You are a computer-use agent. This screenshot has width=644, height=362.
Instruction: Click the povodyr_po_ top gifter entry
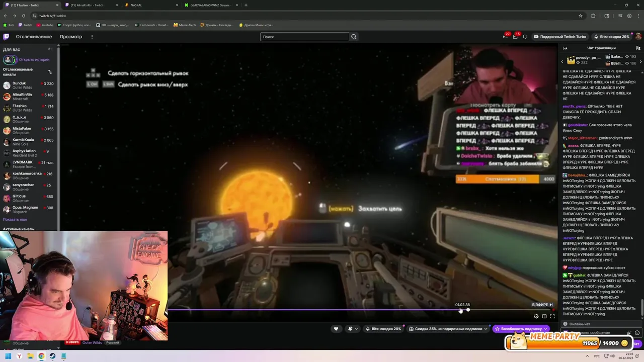point(584,60)
